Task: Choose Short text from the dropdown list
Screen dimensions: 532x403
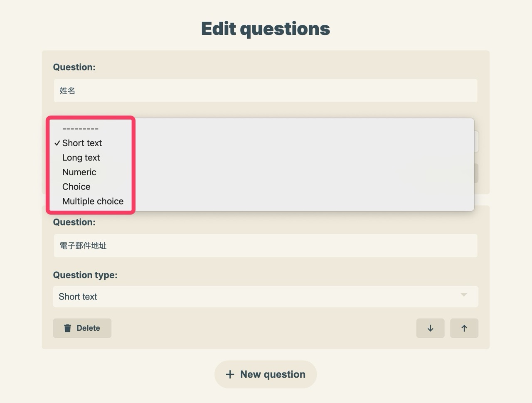Action: coord(262,143)
